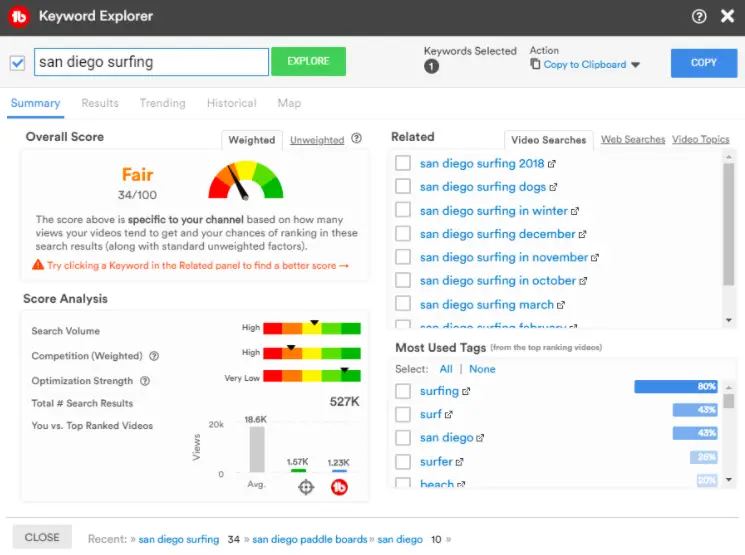Check the san diego surfing dogs checkbox
Image resolution: width=745 pixels, height=555 pixels.
(403, 187)
